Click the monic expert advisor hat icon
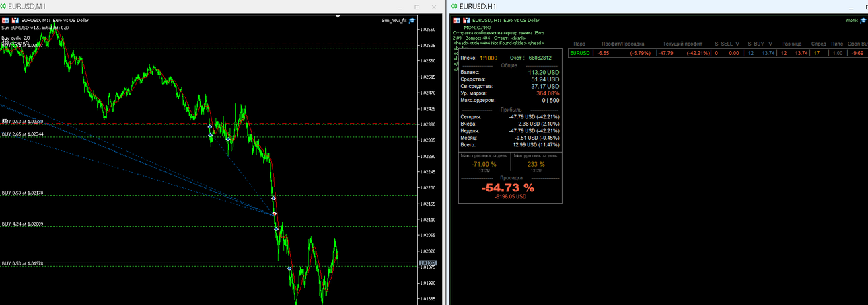This screenshot has height=305, width=868. click(864, 21)
